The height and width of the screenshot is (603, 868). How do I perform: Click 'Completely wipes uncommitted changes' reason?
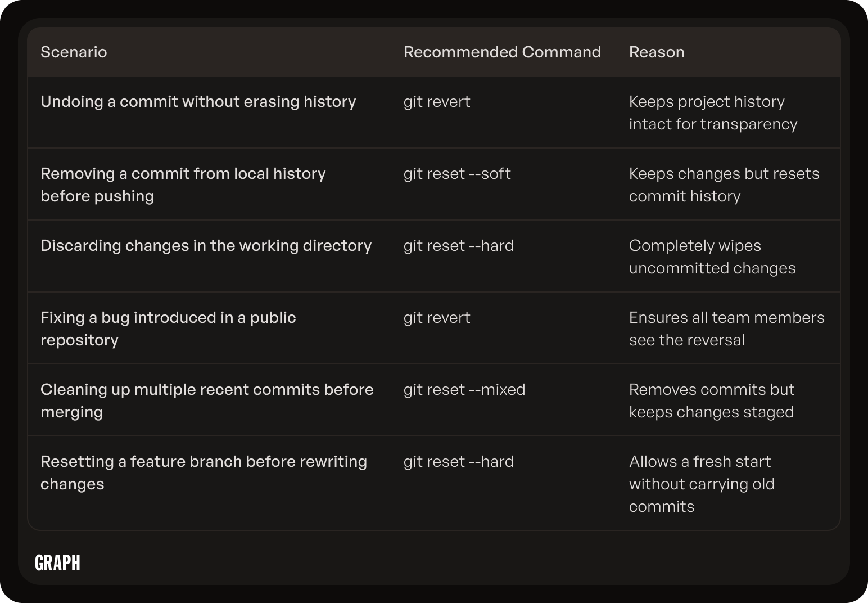pos(712,256)
